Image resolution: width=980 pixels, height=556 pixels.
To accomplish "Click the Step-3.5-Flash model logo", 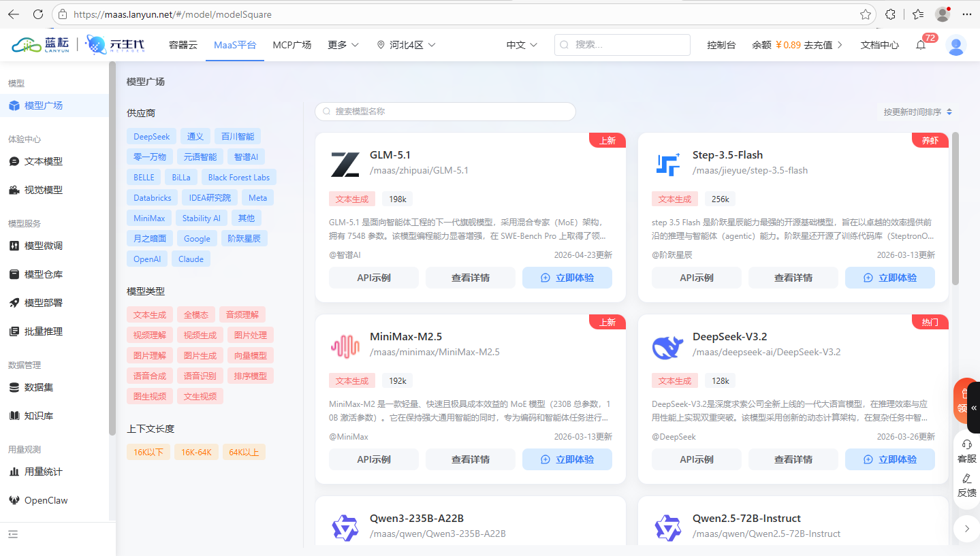I will 667,165.
